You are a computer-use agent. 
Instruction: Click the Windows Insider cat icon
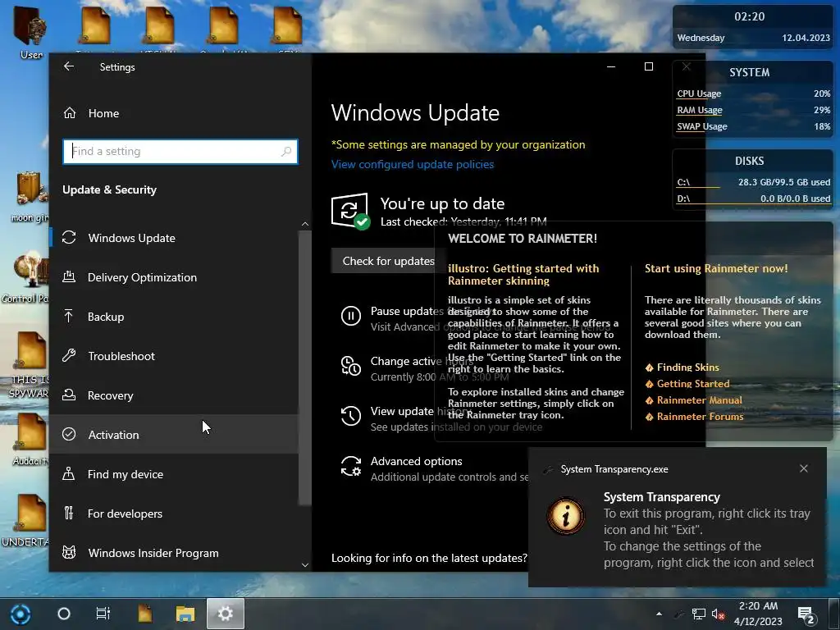click(69, 552)
